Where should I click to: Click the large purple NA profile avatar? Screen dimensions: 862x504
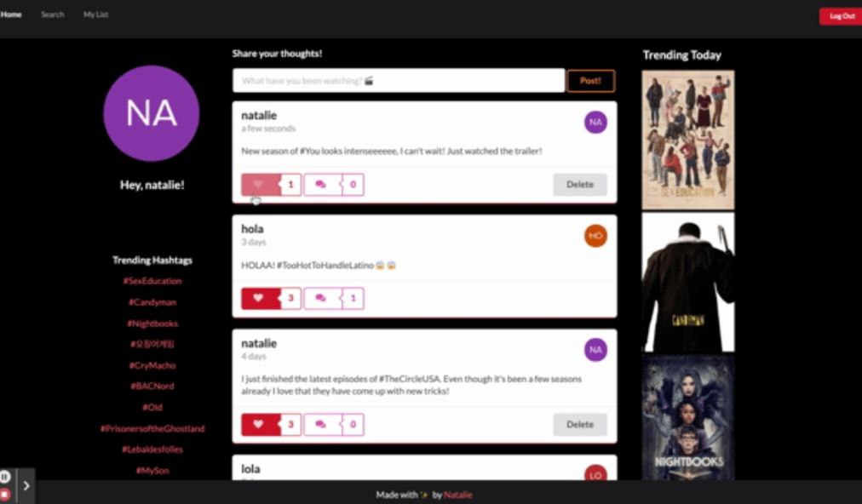point(151,113)
